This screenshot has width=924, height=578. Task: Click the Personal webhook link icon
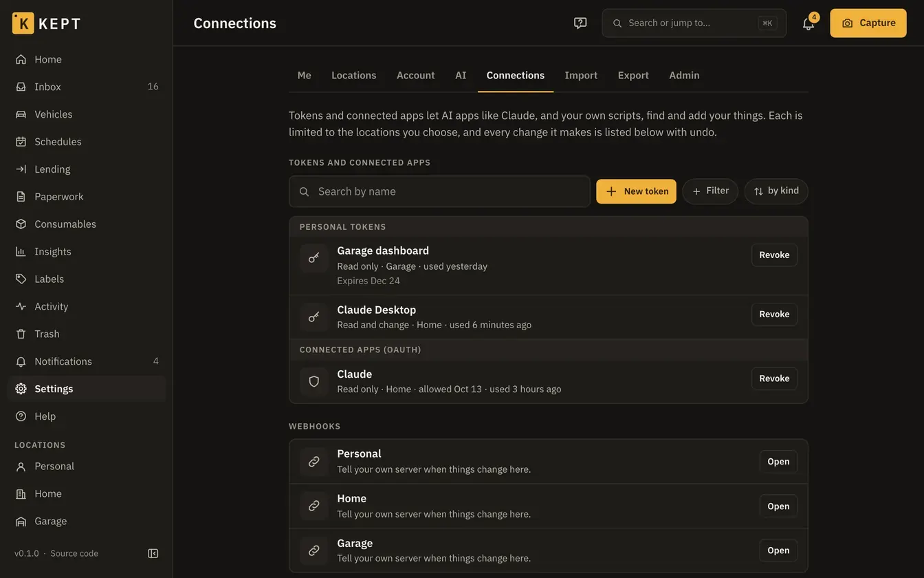click(x=314, y=462)
